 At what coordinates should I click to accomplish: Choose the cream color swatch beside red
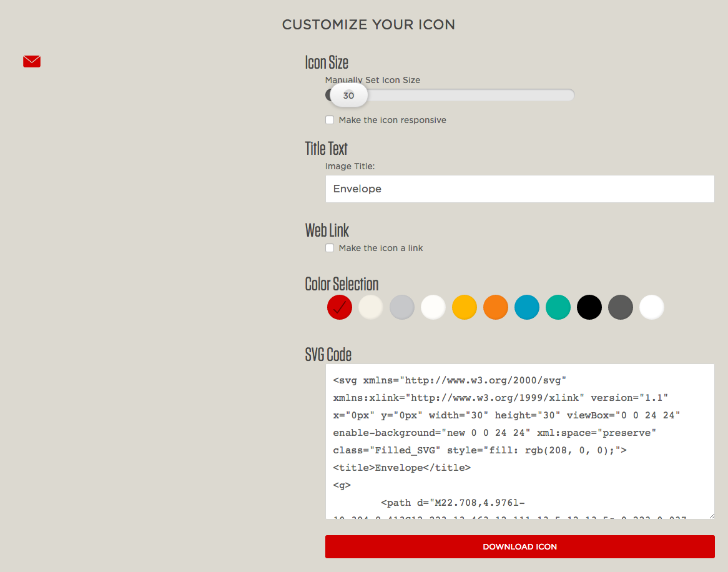pyautogui.click(x=370, y=307)
